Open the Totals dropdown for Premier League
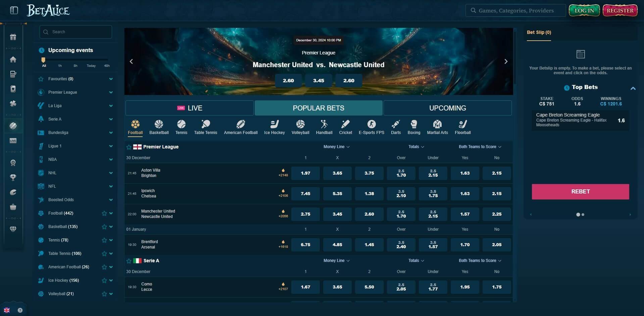This screenshot has width=644, height=316. [x=416, y=147]
